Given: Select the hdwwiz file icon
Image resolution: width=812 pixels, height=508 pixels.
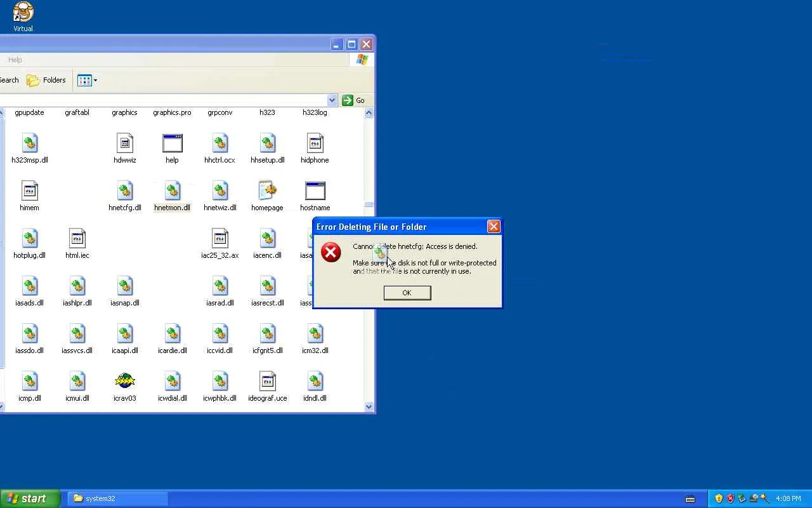Looking at the screenshot, I should pos(125,143).
